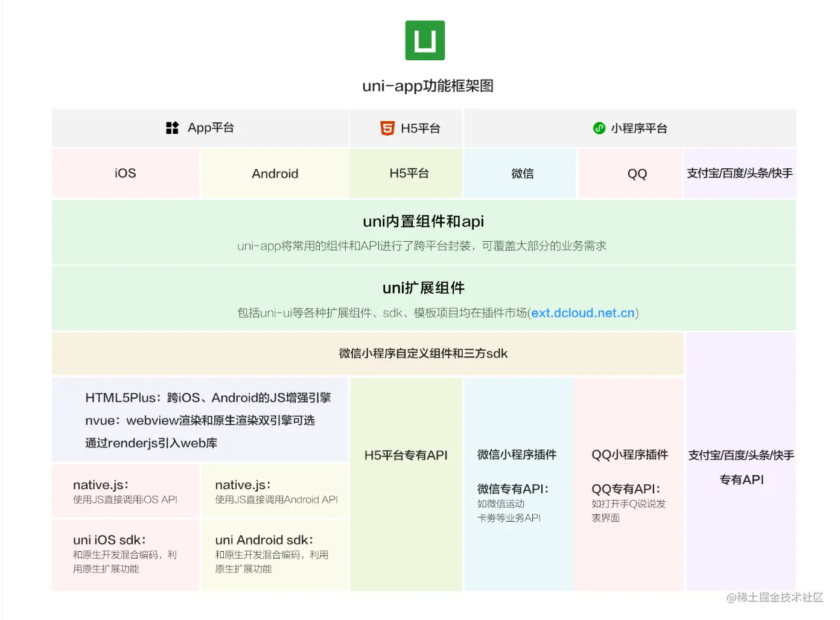The width and height of the screenshot is (840, 620).
Task: Click the 支付宝/百度/头条/快手 专有API label
Action: tap(741, 467)
